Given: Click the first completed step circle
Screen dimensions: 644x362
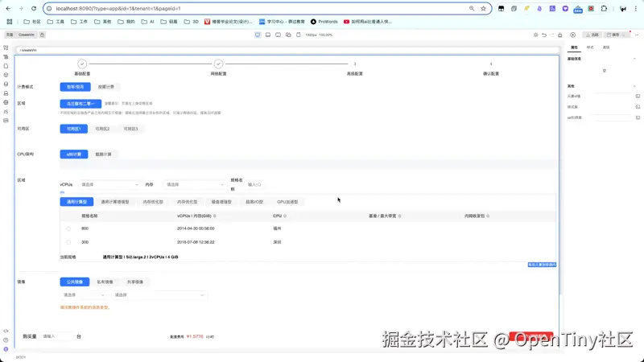Looking at the screenshot, I should 82,64.
